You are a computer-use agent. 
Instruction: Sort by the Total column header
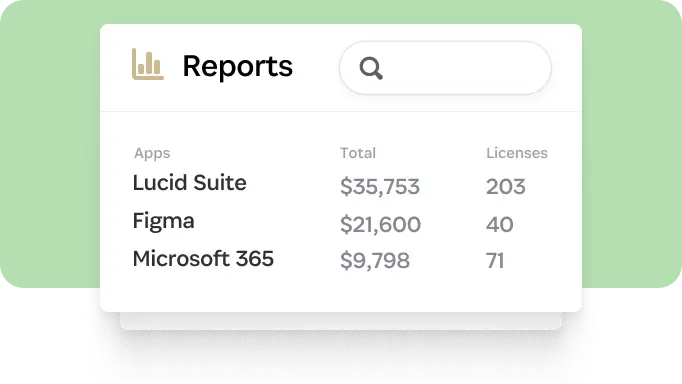click(x=358, y=153)
